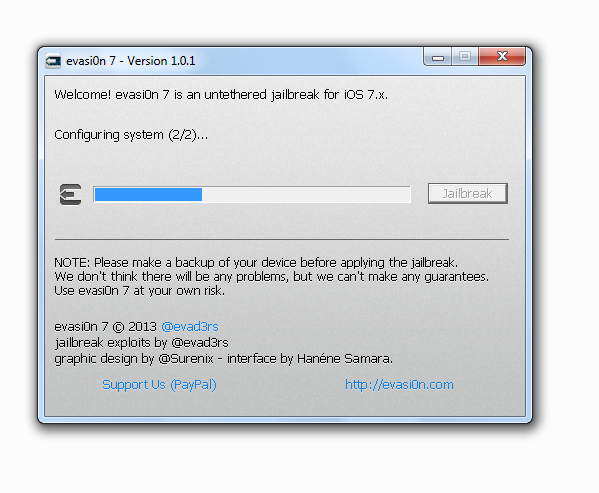Minimize the evasi0n 7 window
599x493 pixels.
(x=438, y=57)
